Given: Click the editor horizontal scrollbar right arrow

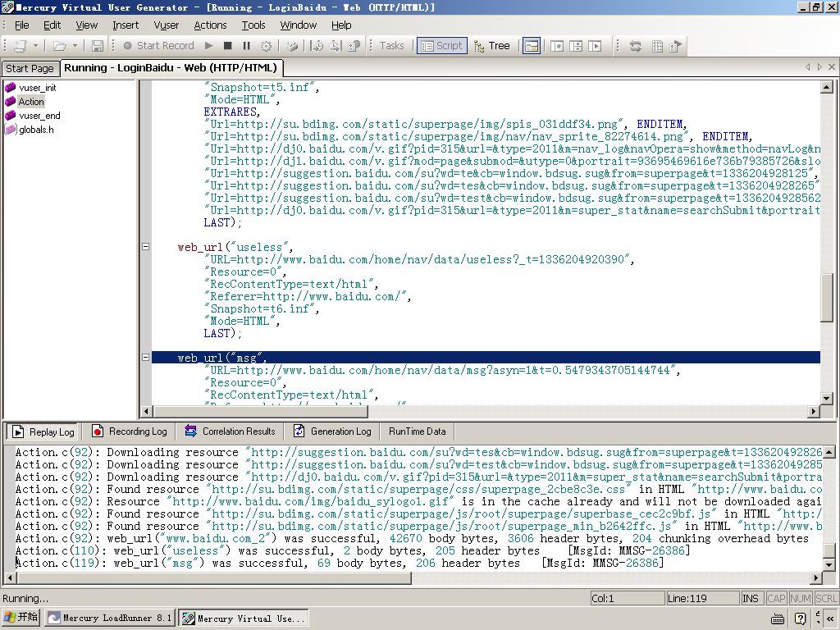Looking at the screenshot, I should click(815, 412).
